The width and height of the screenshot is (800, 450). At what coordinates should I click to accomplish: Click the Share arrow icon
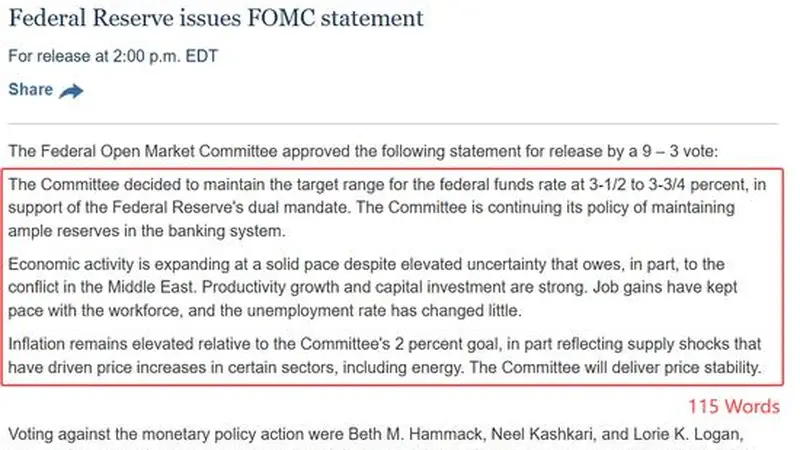point(71,91)
